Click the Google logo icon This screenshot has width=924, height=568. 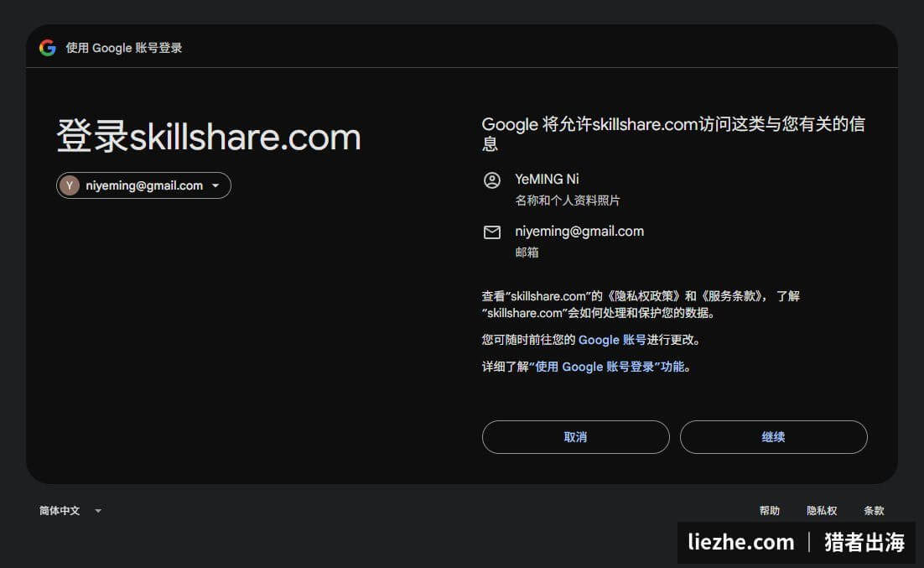pos(48,48)
